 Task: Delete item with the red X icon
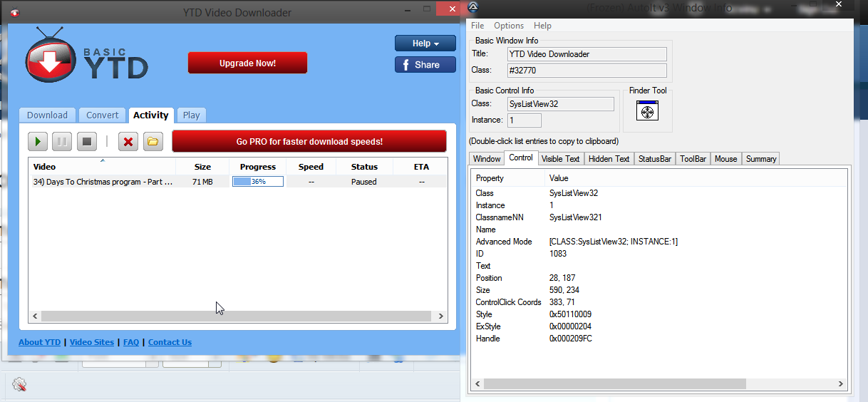point(128,141)
